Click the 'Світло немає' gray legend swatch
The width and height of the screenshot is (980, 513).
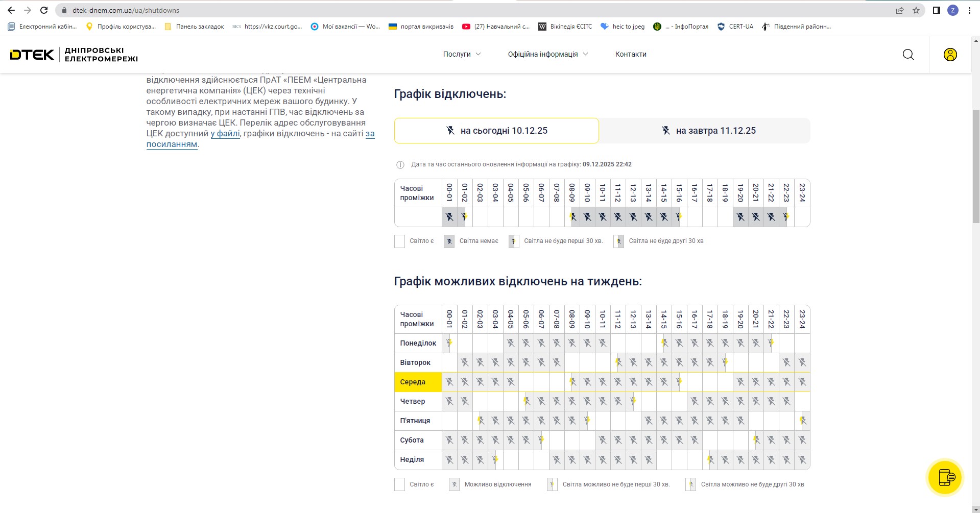[x=449, y=241]
